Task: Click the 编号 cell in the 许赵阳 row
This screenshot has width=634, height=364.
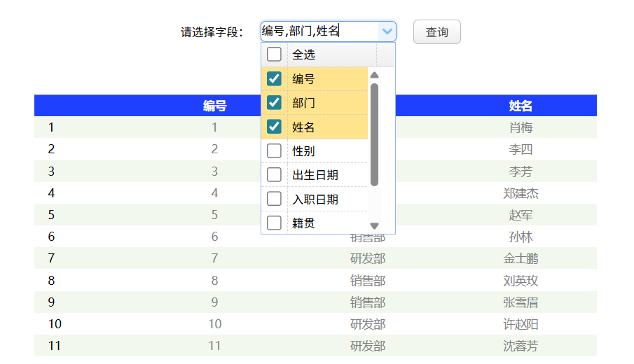Action: point(214,324)
